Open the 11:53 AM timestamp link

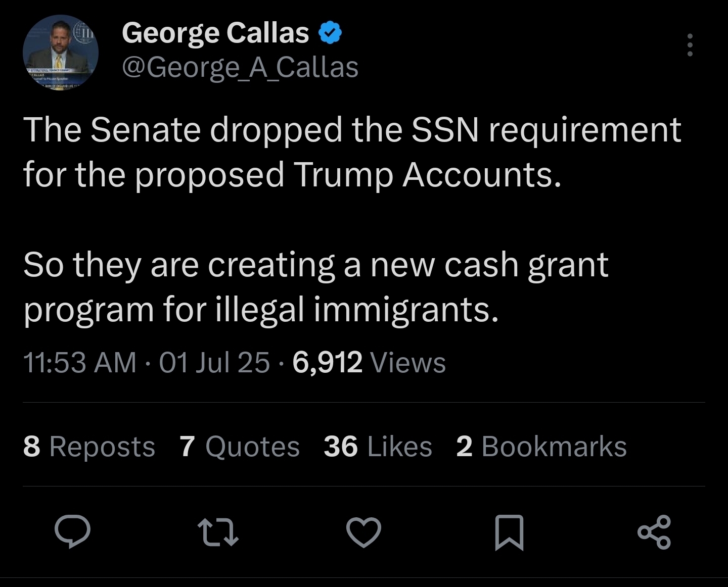(80, 362)
